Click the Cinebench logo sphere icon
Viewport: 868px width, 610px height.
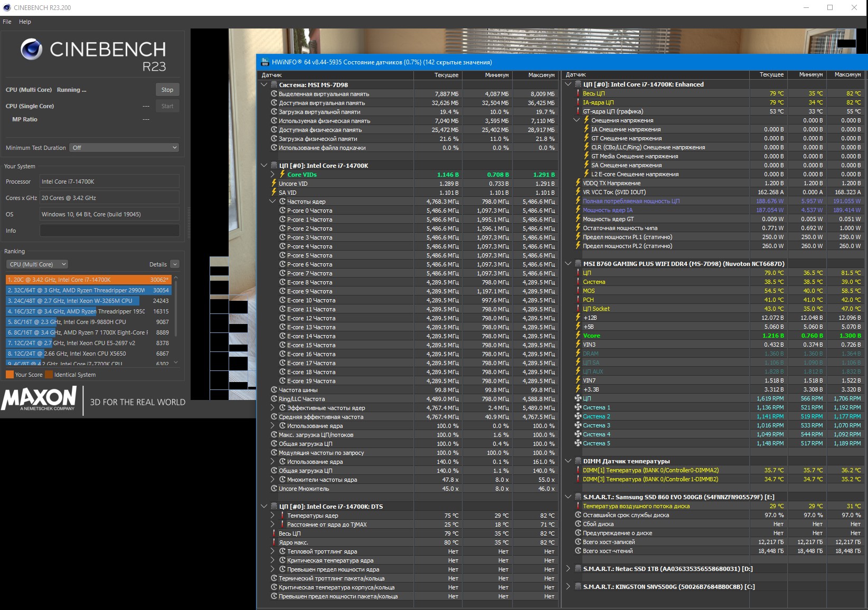tap(32, 49)
